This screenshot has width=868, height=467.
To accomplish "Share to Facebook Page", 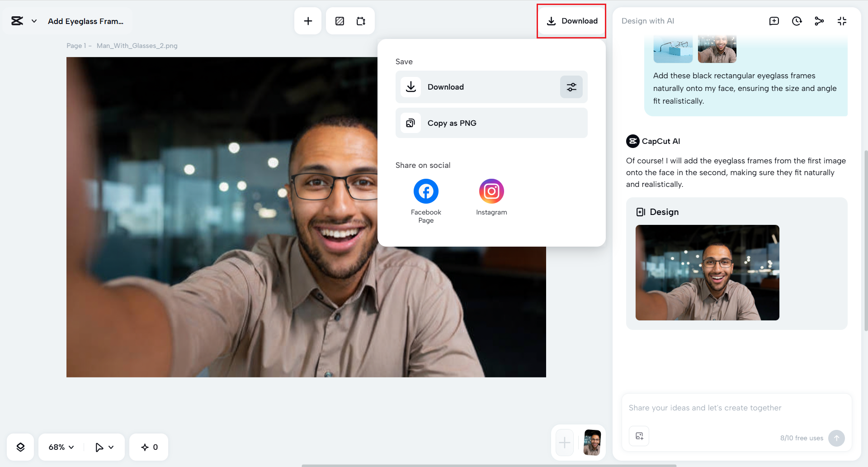I will pyautogui.click(x=426, y=192).
